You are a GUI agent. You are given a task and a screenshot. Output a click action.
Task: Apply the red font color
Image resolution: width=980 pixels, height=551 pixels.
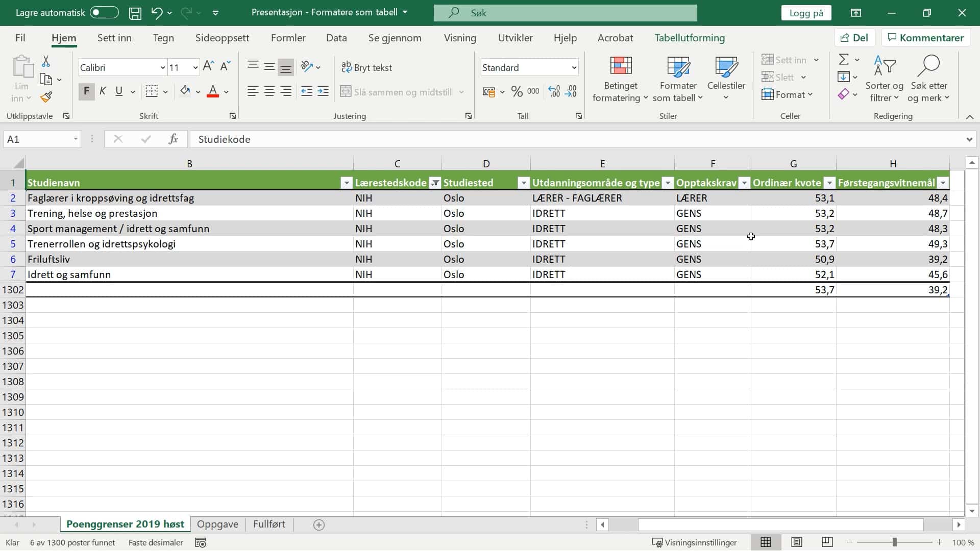pos(213,91)
